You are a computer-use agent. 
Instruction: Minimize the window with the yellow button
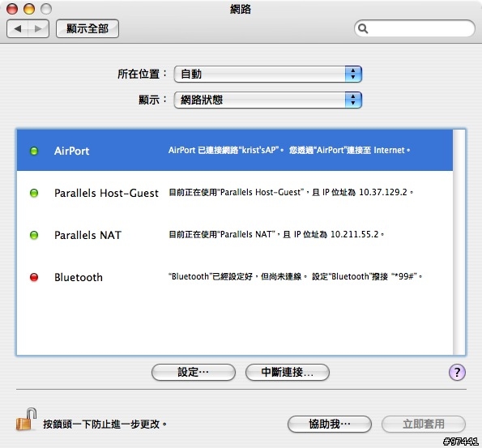pyautogui.click(x=29, y=9)
